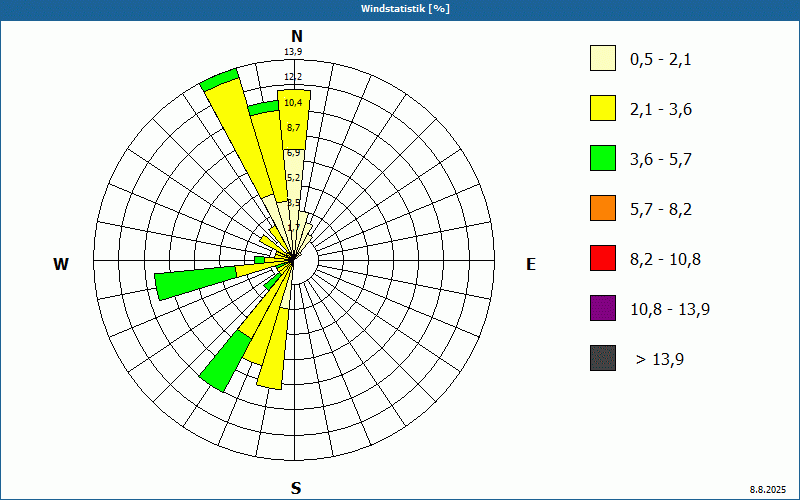
Task: Click the orange 5,7 - 8,2 legend swatch
Action: pos(603,208)
